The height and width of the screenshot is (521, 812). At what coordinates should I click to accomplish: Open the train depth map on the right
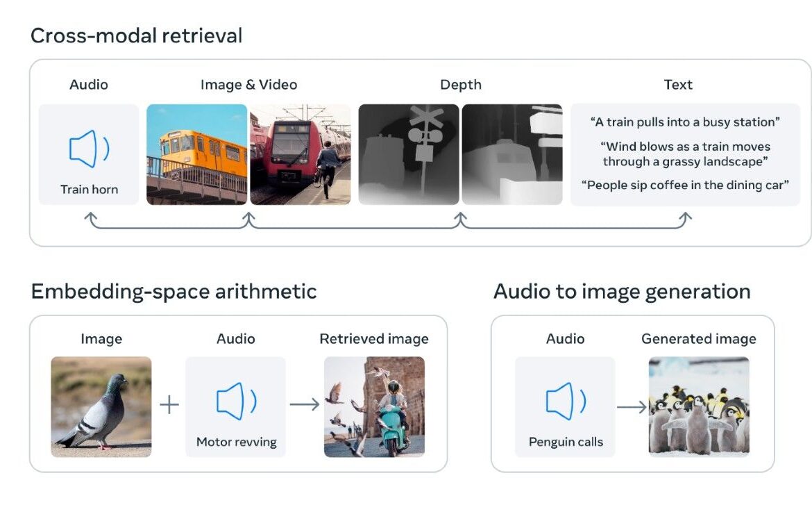512,154
